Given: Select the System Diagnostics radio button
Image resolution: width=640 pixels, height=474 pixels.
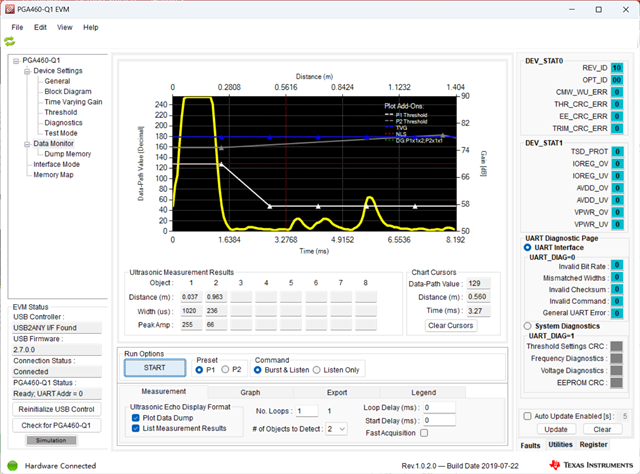Looking at the screenshot, I should pyautogui.click(x=527, y=326).
